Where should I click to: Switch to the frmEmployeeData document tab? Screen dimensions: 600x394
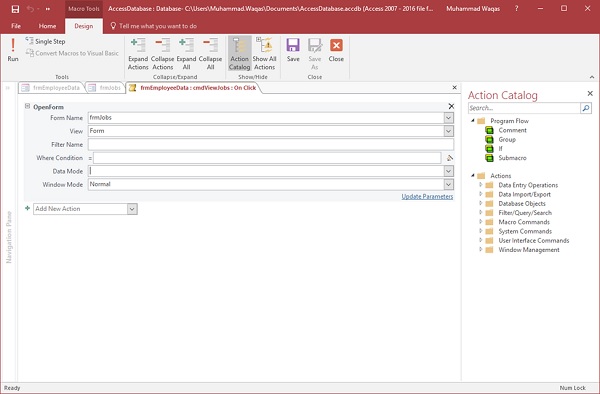click(51, 88)
